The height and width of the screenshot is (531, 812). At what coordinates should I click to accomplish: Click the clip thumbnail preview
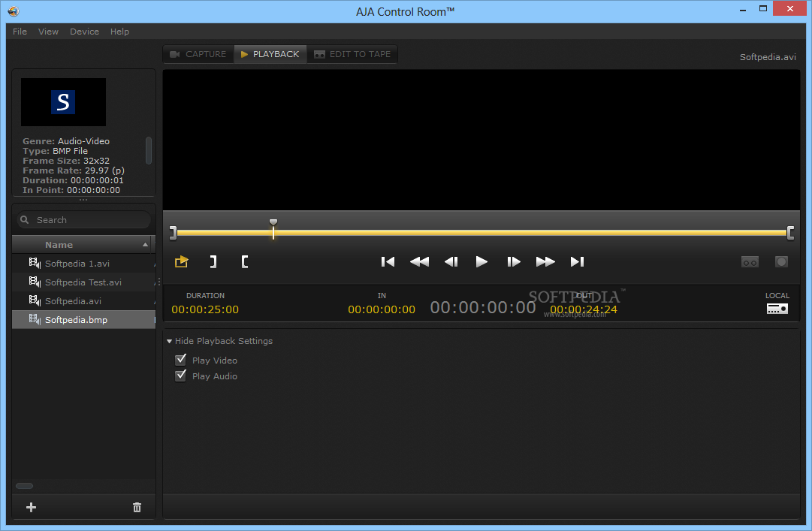63,102
